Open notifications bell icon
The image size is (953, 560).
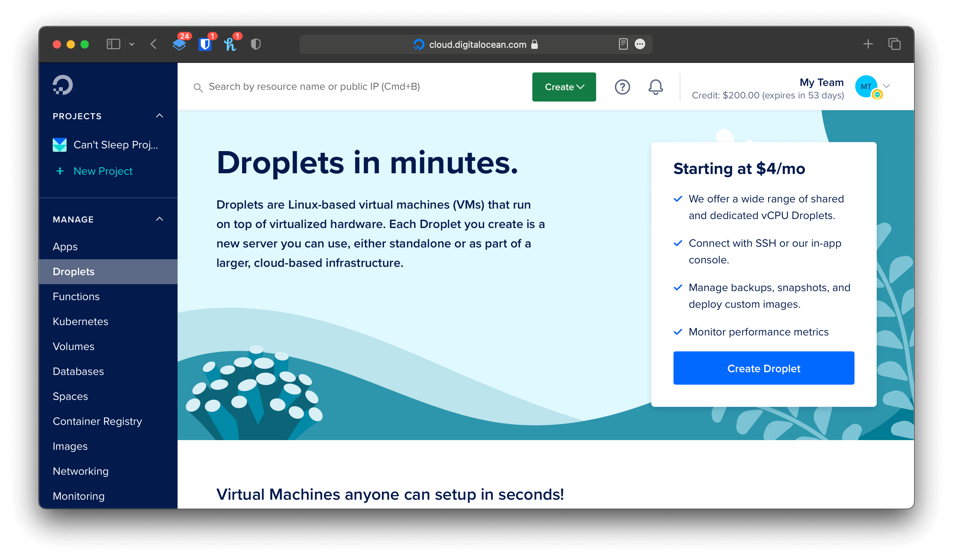(655, 87)
